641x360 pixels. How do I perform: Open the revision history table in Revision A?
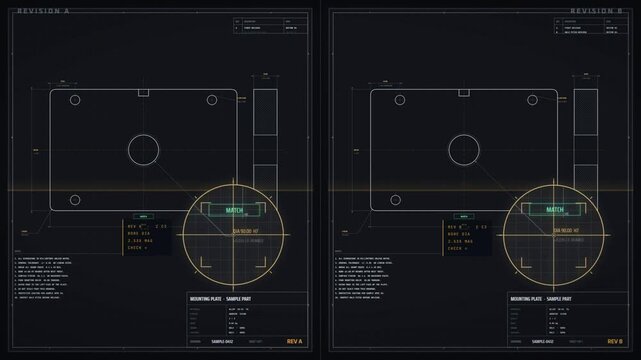pyautogui.click(x=270, y=26)
